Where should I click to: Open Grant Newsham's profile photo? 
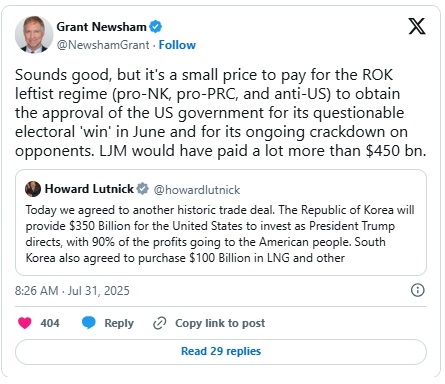(34, 34)
